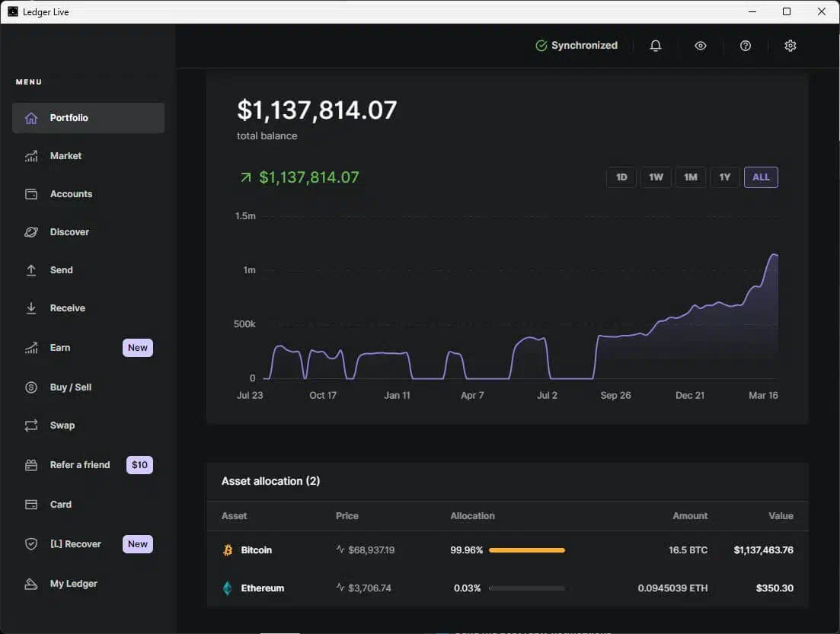Open [L] Recover entry
The width and height of the screenshot is (840, 634).
pyautogui.click(x=75, y=544)
